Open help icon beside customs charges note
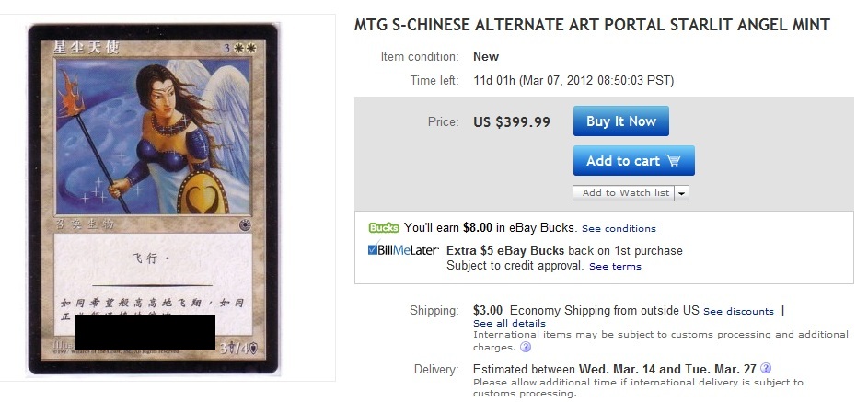Image resolution: width=868 pixels, height=402 pixels. coord(526,348)
